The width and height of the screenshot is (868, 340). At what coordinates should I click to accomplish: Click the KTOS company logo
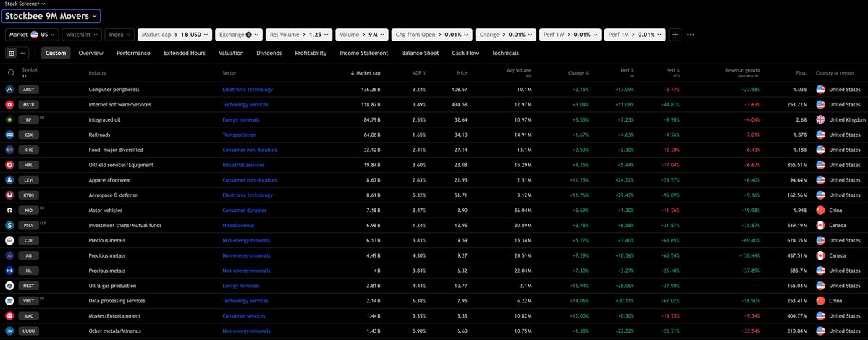pos(9,195)
